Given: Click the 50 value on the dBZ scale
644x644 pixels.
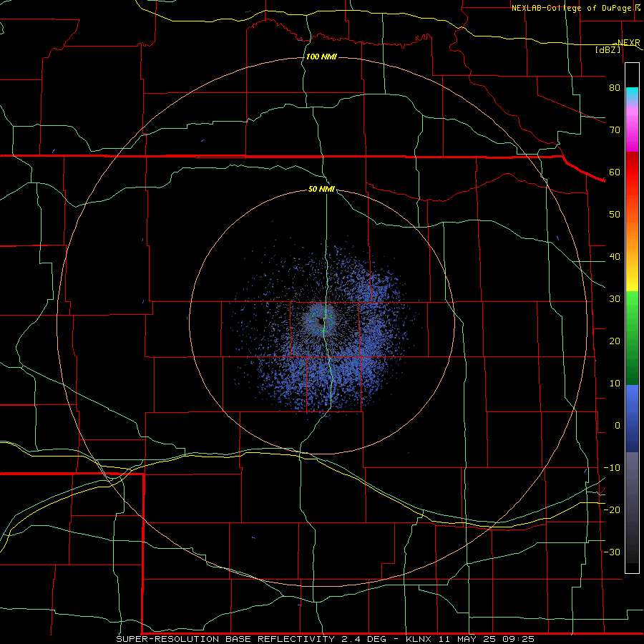Looking at the screenshot, I should [615, 215].
